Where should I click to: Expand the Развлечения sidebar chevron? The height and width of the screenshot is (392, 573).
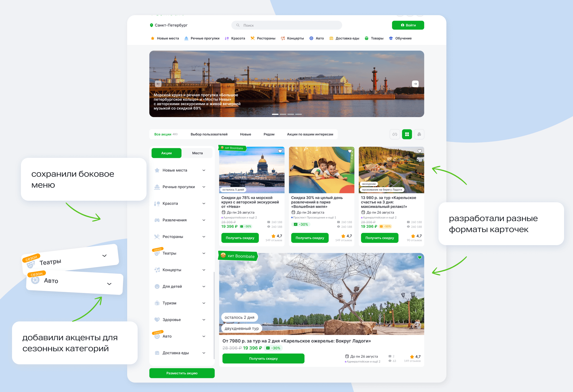(204, 220)
